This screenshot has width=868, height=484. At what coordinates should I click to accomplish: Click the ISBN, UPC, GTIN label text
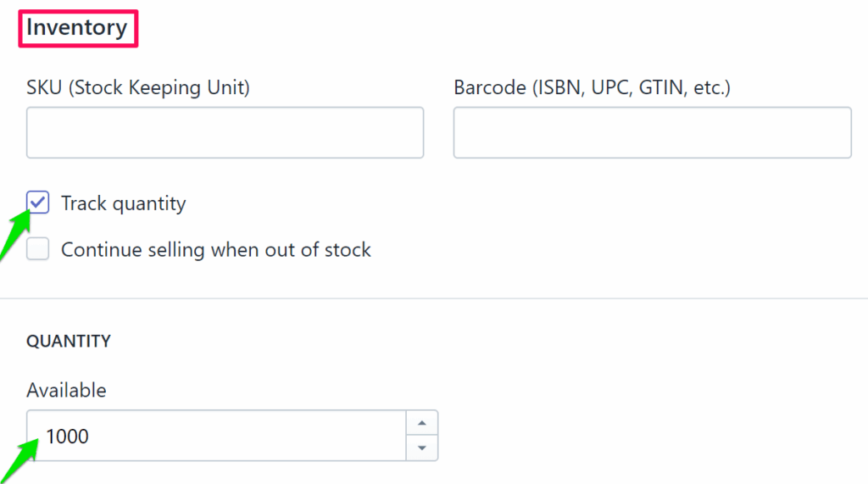coord(629,87)
